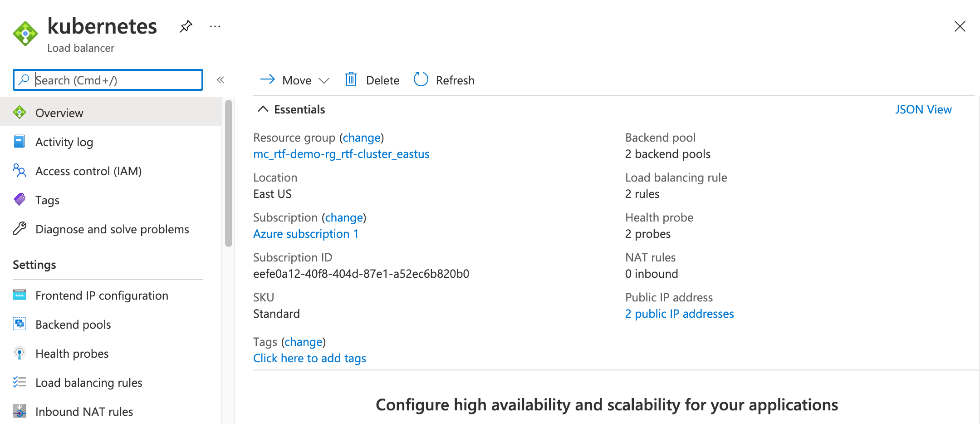
Task: Click the '2 rules' value
Action: click(642, 194)
